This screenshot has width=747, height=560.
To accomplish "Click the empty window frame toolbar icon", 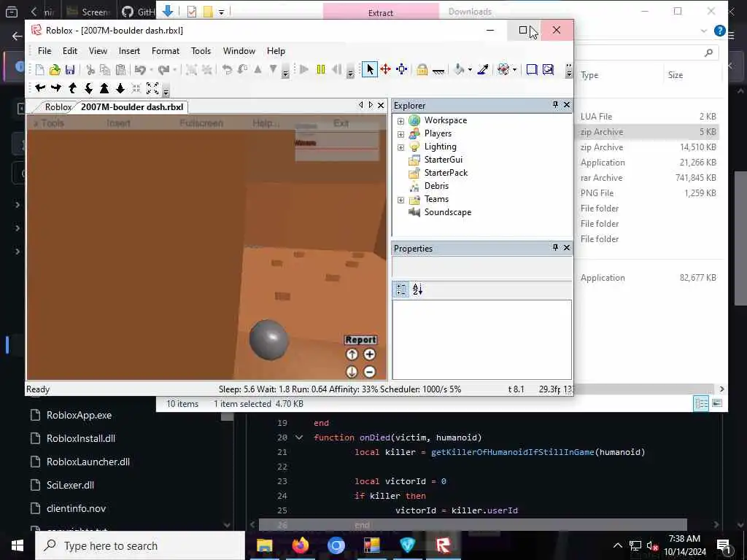I will [532, 69].
